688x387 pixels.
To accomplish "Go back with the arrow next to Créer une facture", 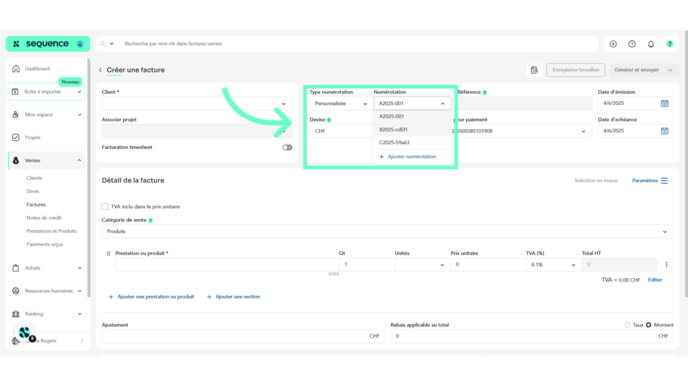I will click(100, 70).
